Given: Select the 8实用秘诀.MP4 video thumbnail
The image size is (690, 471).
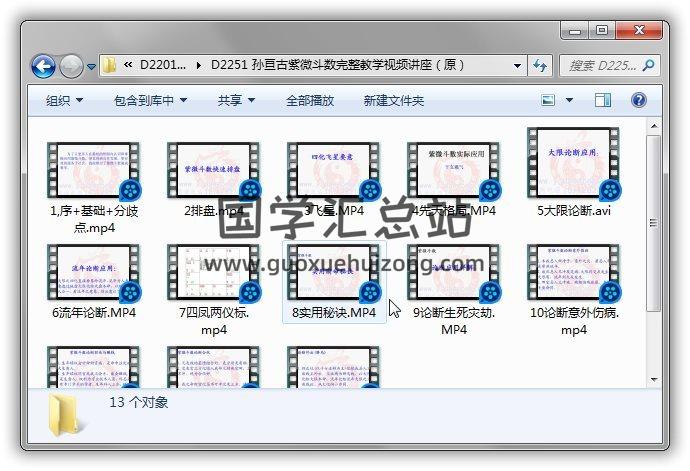Looking at the screenshot, I should coord(333,273).
